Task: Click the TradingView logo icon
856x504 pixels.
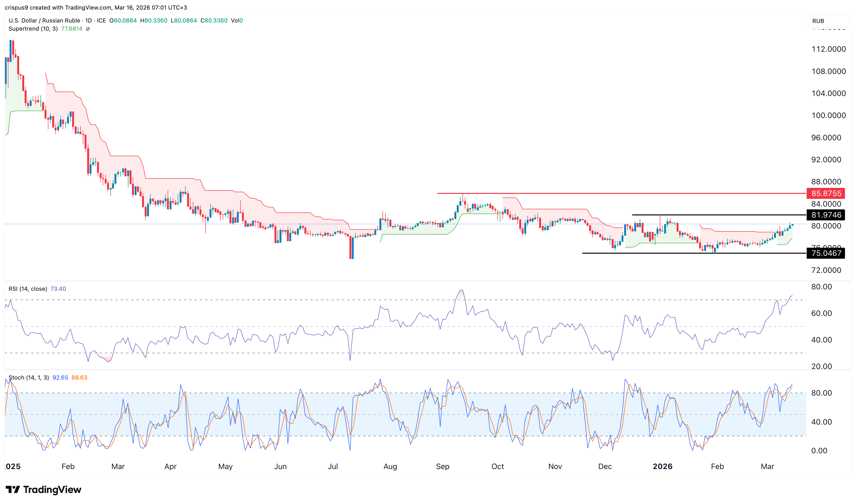Action: click(12, 489)
